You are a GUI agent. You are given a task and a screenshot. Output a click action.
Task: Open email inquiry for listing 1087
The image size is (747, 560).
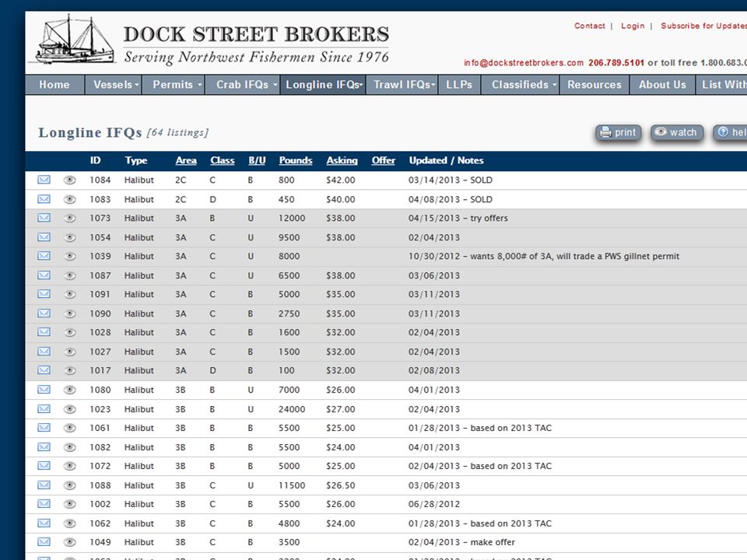pos(44,275)
